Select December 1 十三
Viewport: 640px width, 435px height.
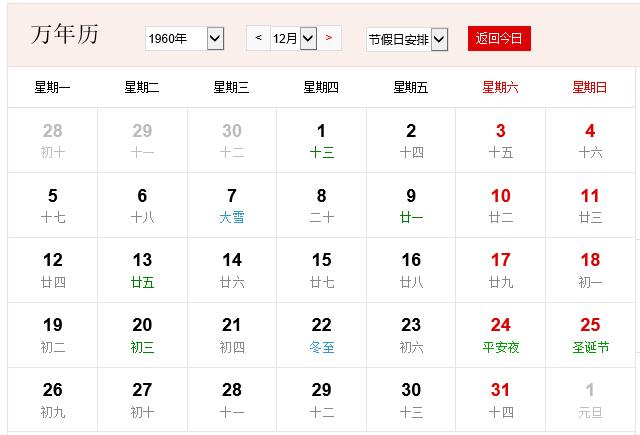(x=322, y=140)
